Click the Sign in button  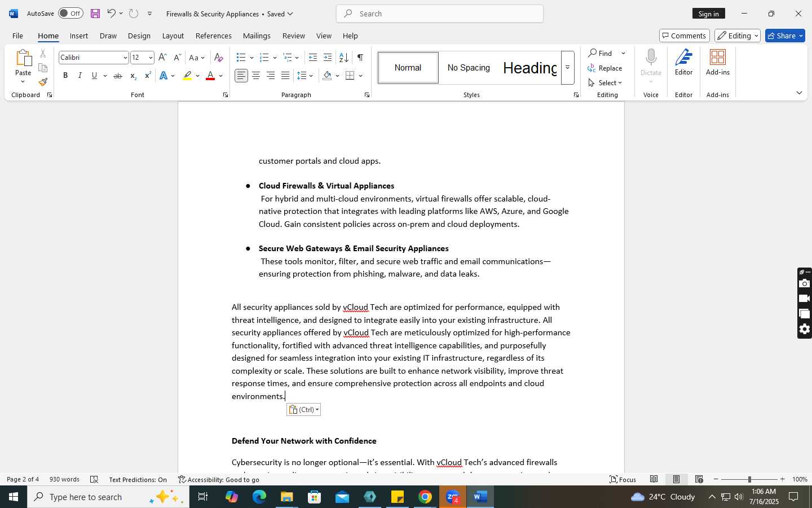pos(708,14)
